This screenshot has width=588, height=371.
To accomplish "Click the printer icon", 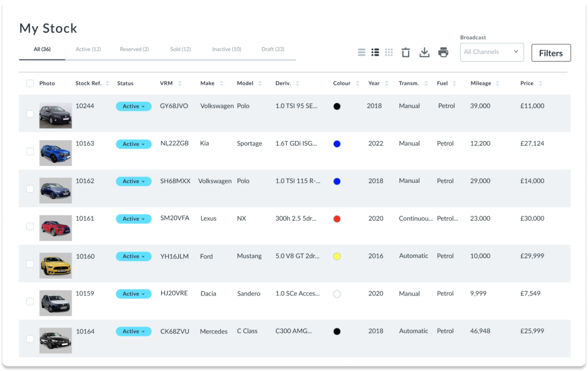I will point(443,52).
